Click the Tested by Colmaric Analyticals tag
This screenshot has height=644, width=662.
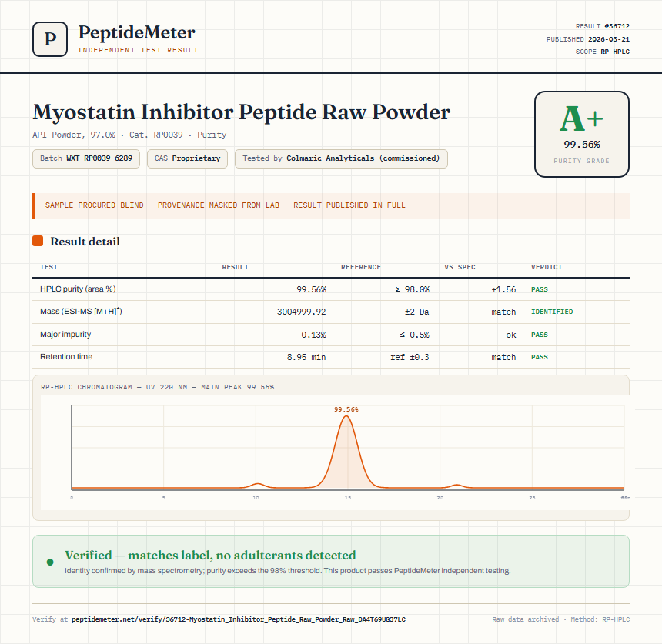(341, 158)
